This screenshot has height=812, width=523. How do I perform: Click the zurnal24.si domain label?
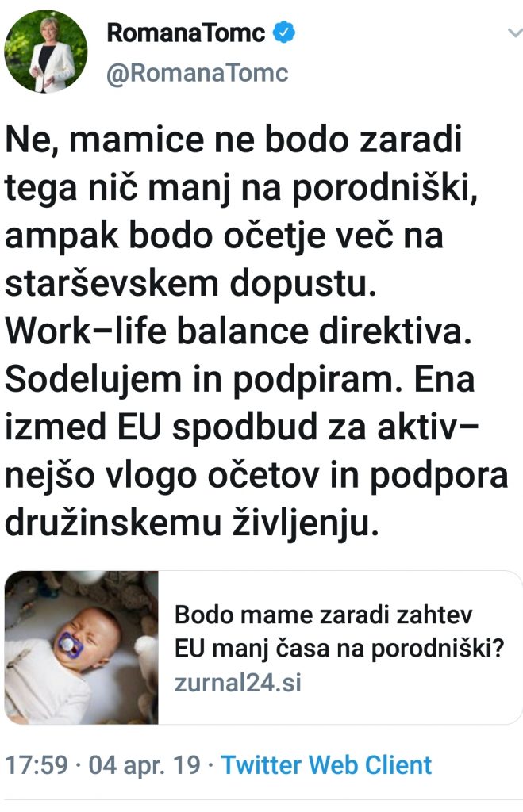(x=238, y=683)
